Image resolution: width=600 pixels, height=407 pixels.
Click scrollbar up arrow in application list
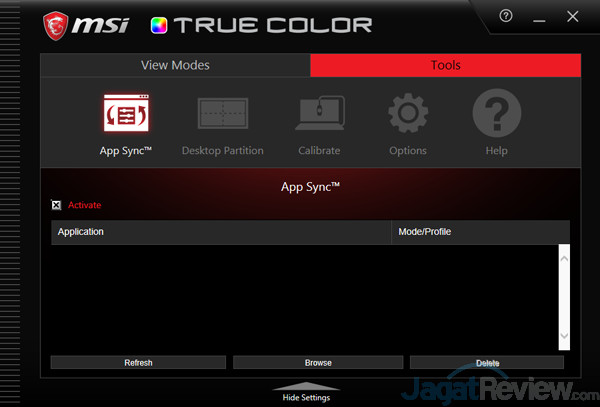(563, 259)
